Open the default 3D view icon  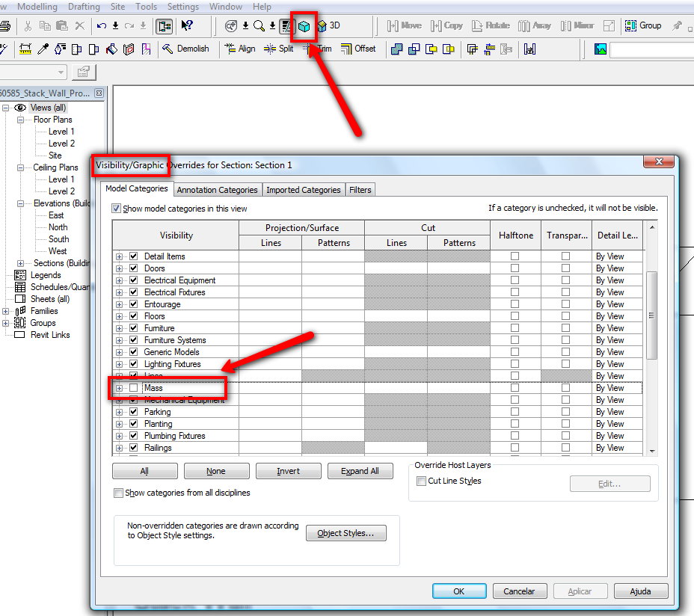[x=322, y=26]
